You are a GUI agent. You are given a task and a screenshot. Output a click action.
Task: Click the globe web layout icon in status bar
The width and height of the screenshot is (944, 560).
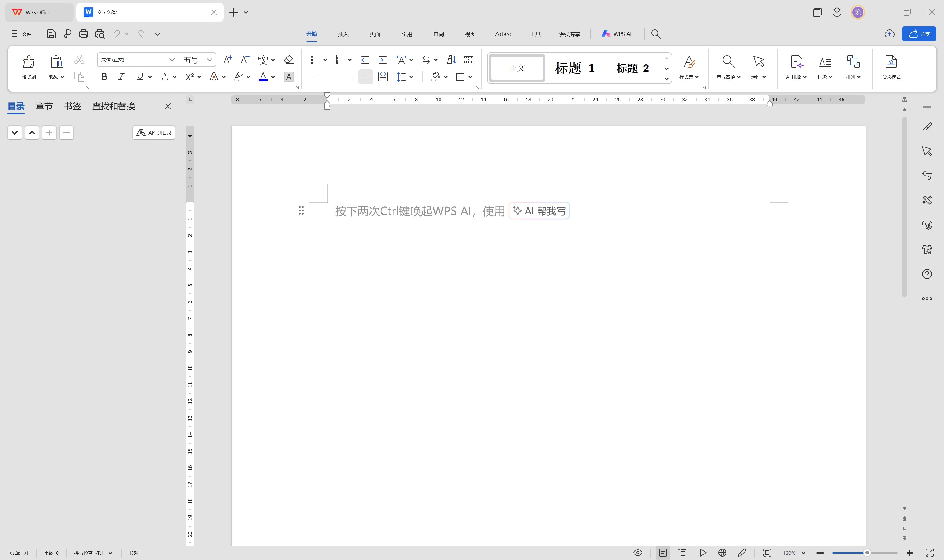(x=722, y=553)
